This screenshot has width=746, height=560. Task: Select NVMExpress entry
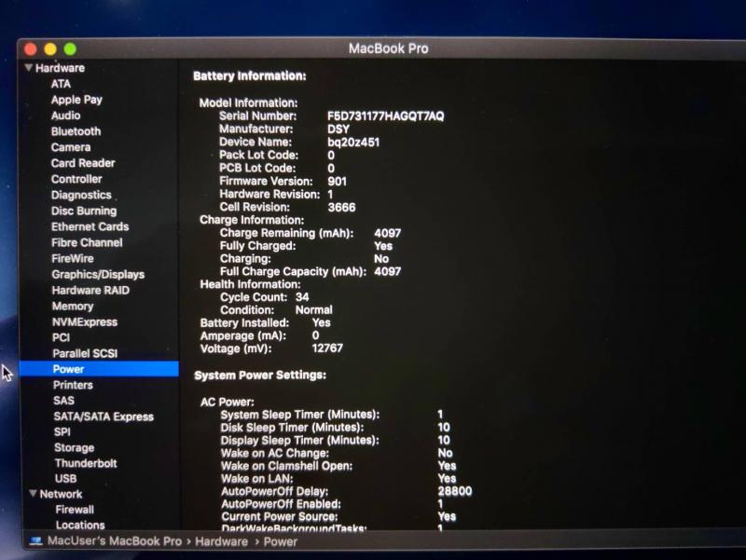click(x=85, y=321)
